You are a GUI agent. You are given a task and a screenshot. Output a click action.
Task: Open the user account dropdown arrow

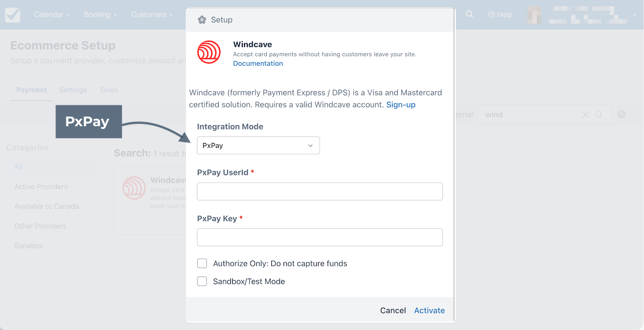click(634, 15)
